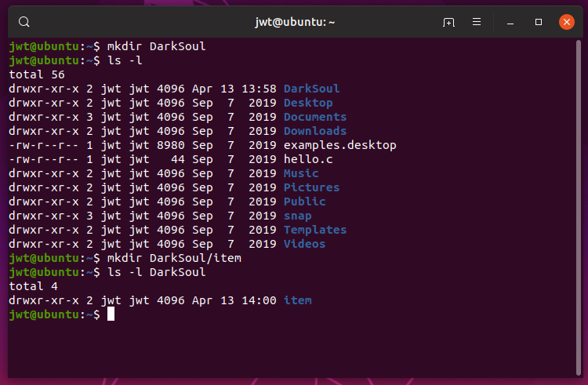Click the Music directory name
588x385 pixels.
tap(301, 173)
